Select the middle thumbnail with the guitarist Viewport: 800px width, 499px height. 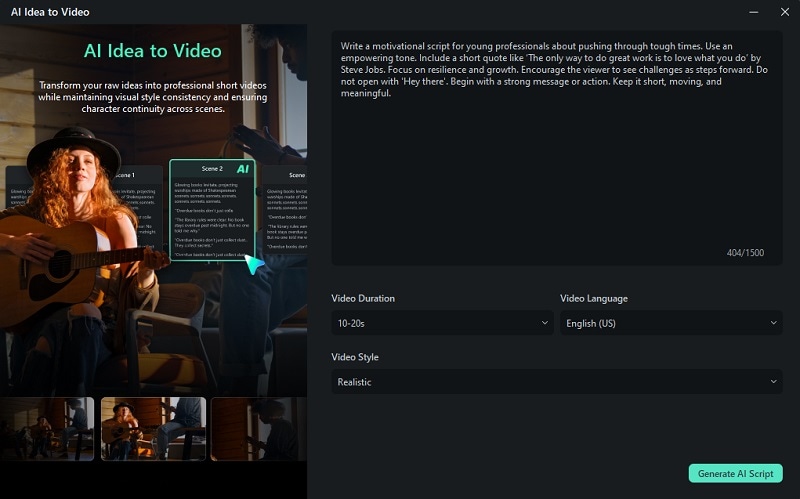[x=154, y=429]
